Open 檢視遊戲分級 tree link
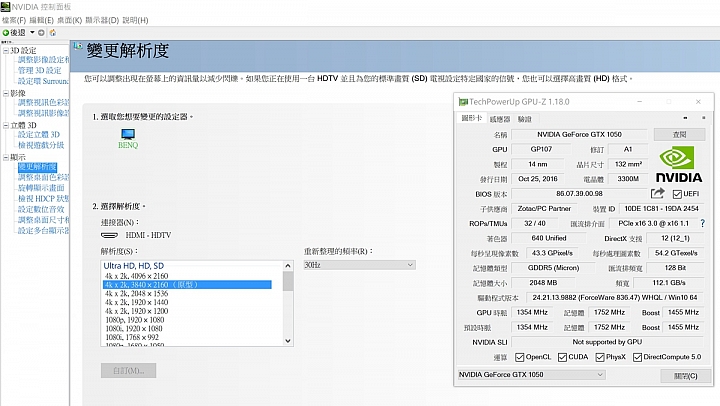720x406 pixels. [41, 145]
